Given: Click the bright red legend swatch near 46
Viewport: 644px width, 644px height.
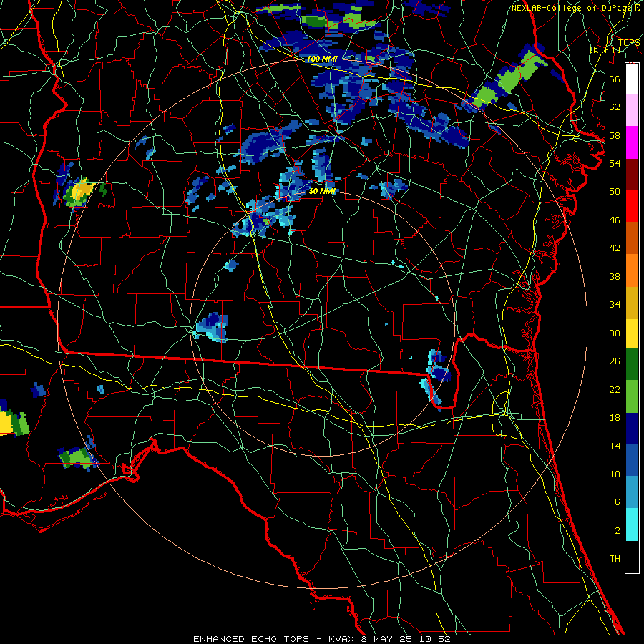Looking at the screenshot, I should 632,206.
